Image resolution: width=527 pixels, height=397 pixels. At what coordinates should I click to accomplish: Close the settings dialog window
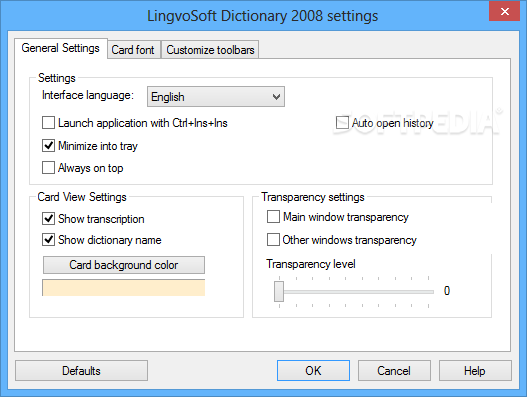(504, 11)
